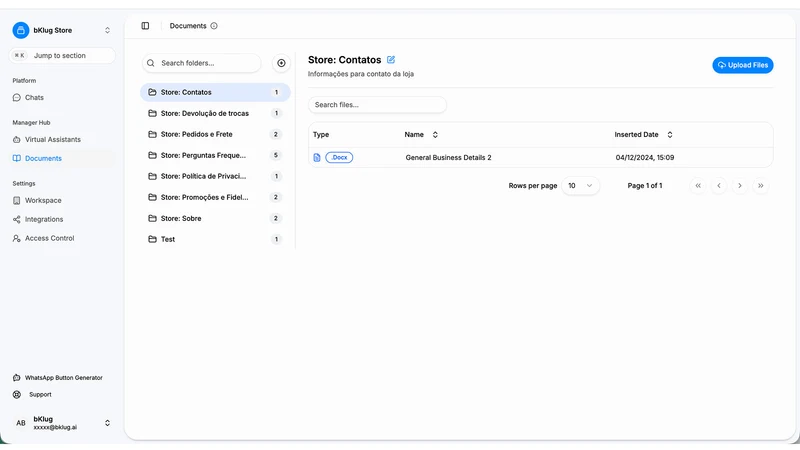Focus the Search folders field
The height and width of the screenshot is (450, 800).
coord(202,63)
